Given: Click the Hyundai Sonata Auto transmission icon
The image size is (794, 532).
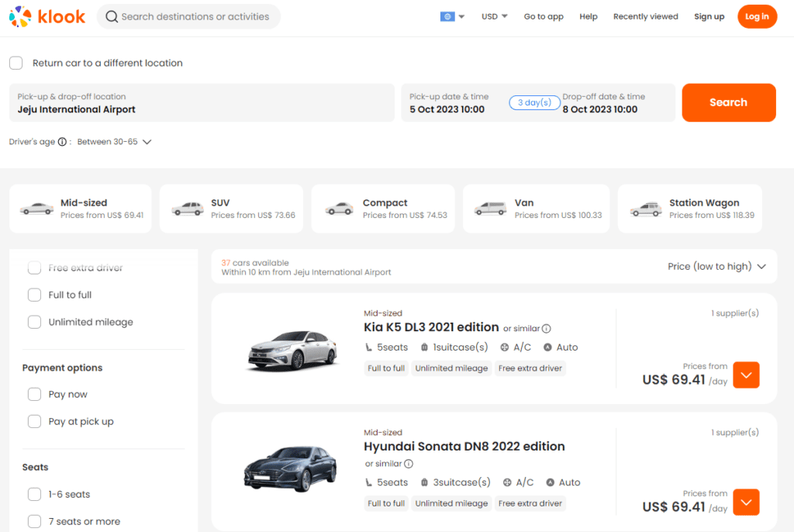Looking at the screenshot, I should coord(551,482).
